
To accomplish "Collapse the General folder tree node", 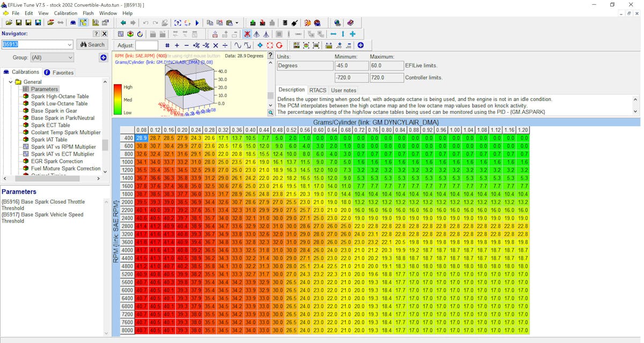I will pyautogui.click(x=10, y=82).
